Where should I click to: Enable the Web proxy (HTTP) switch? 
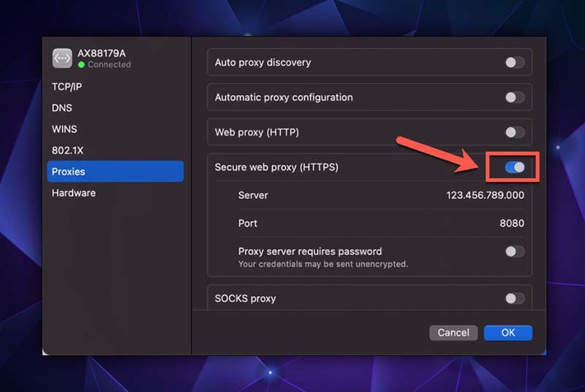(515, 132)
